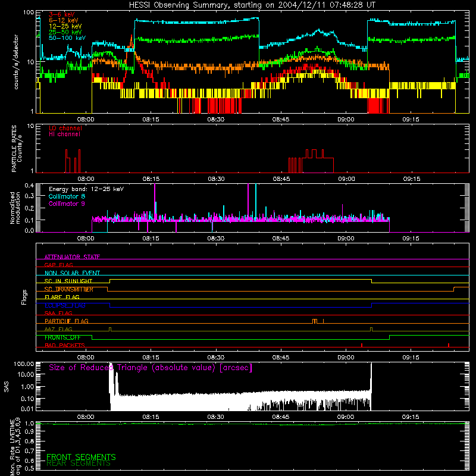
Task: Click the FRONTS OFF flag label
Action: [62, 337]
